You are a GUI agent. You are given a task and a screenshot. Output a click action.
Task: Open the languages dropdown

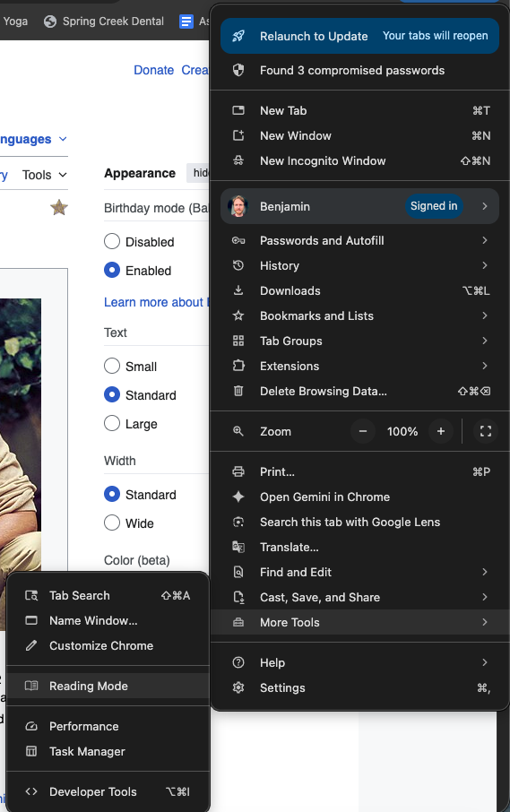click(34, 139)
